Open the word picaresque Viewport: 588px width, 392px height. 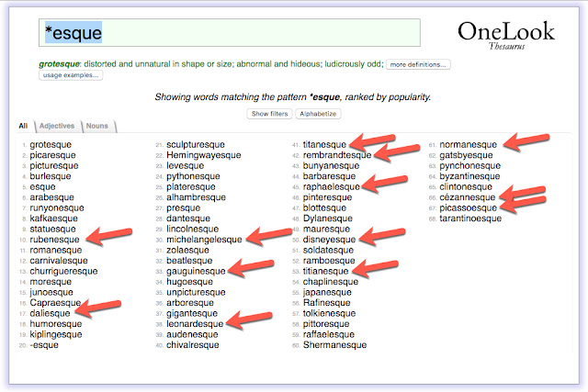52,155
